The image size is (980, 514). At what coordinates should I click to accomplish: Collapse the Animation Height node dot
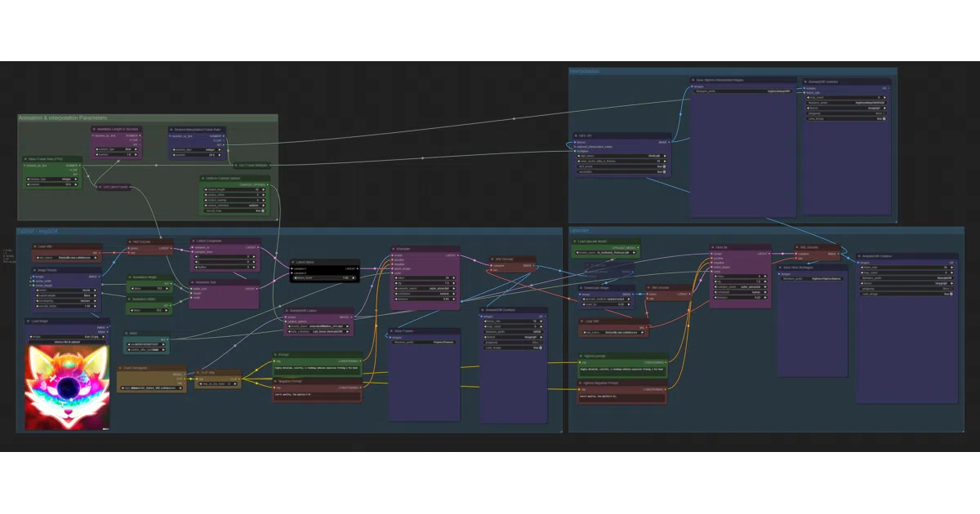point(130,277)
